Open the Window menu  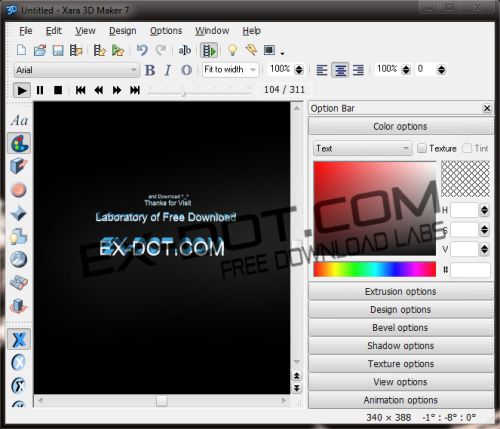pos(212,31)
